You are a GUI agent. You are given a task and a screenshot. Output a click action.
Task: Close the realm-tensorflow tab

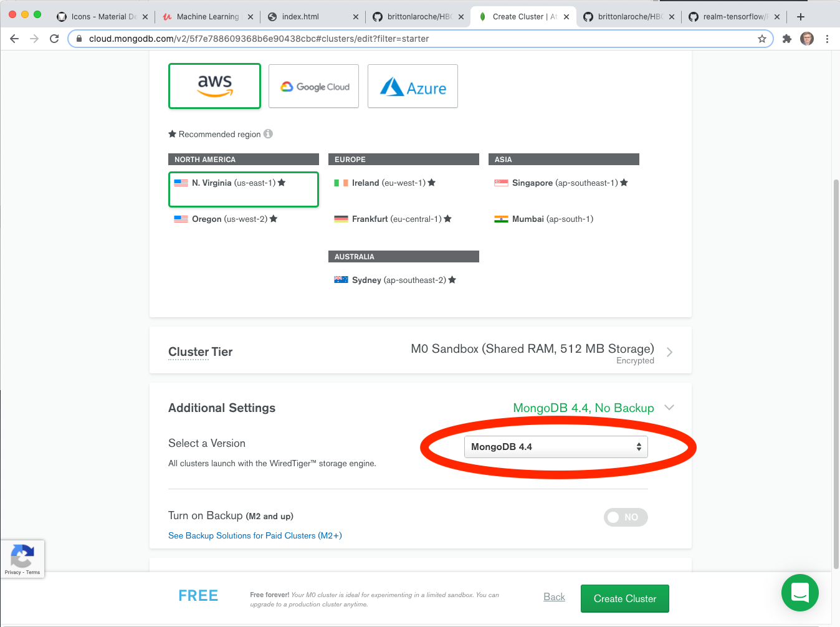(x=777, y=17)
